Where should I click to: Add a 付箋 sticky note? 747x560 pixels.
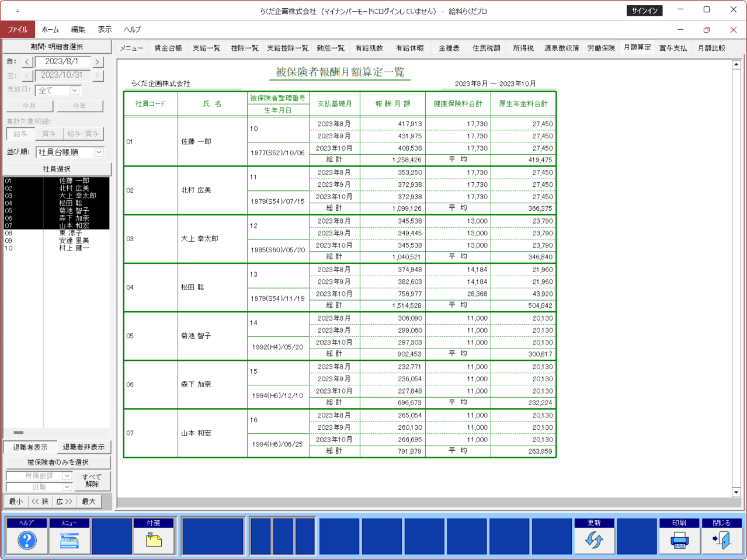tap(154, 536)
